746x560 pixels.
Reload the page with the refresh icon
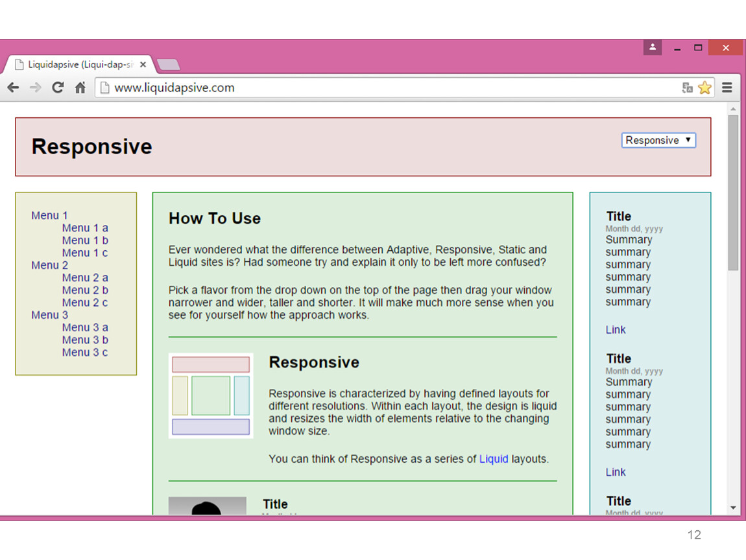[58, 87]
